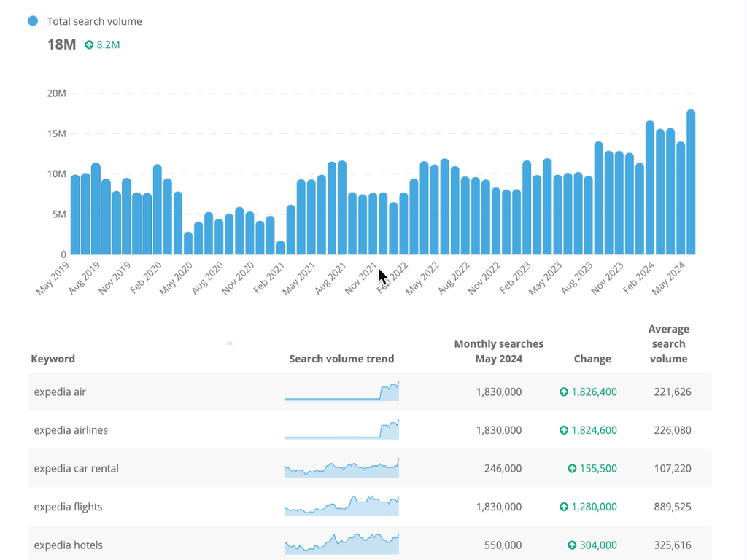Click the Feb 2020 x-axis label
The image size is (747, 560).
[146, 278]
